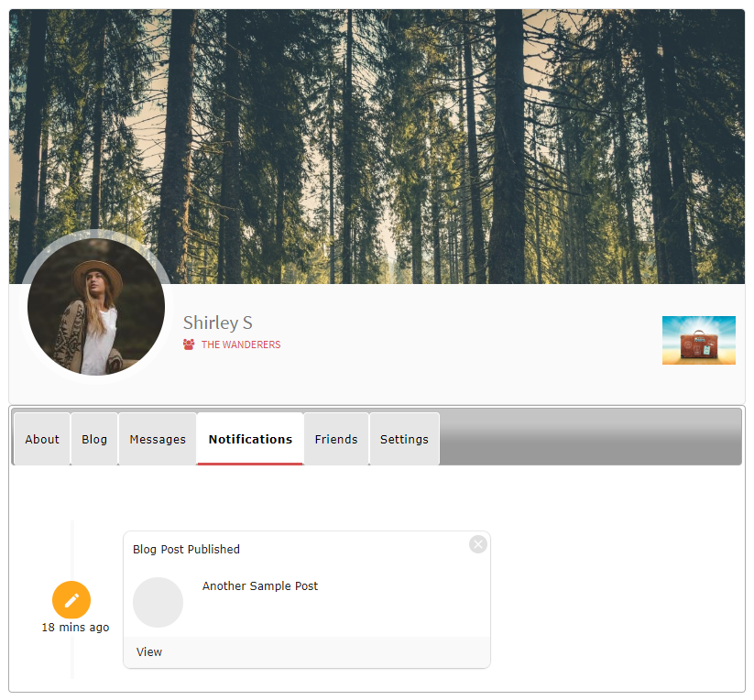Click the 18 mins ago timestamp
The height and width of the screenshot is (700, 754).
(x=75, y=628)
